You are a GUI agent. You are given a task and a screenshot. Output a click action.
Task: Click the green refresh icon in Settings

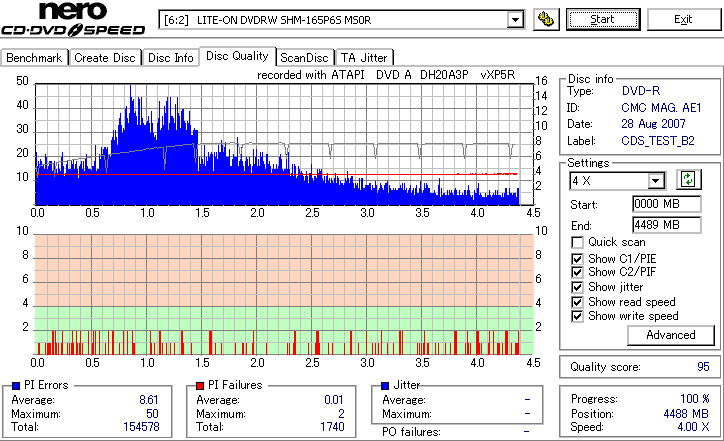point(688,179)
